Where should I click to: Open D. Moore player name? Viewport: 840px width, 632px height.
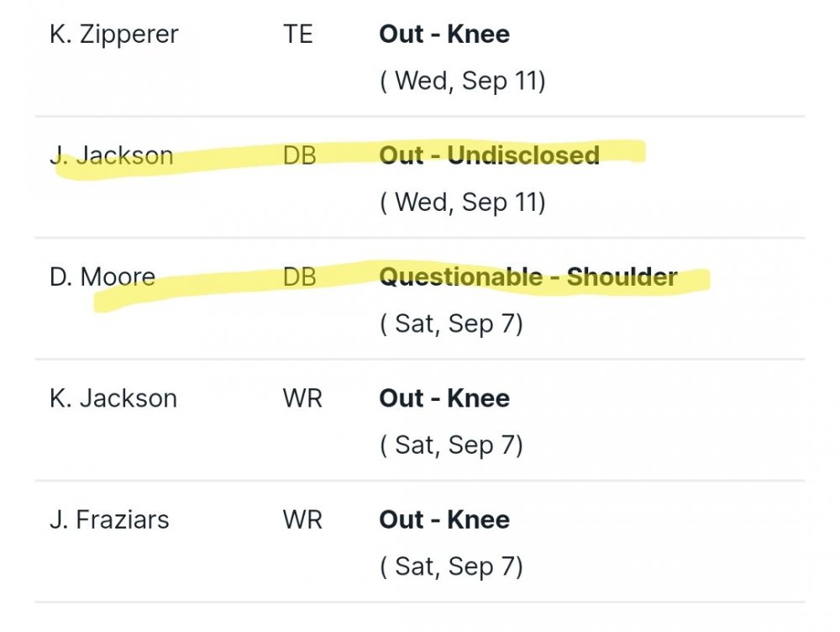click(102, 276)
